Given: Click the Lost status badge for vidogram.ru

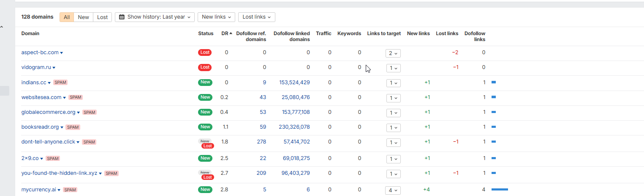Looking at the screenshot, I should pos(205,67).
